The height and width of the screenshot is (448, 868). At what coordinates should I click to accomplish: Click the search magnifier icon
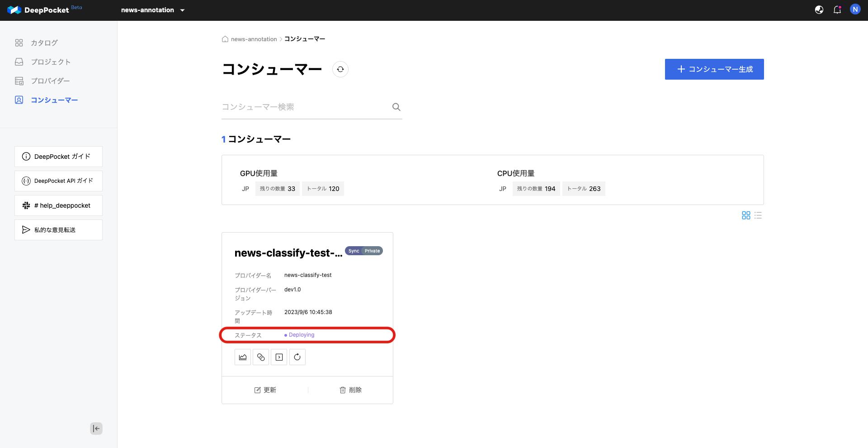pos(396,107)
